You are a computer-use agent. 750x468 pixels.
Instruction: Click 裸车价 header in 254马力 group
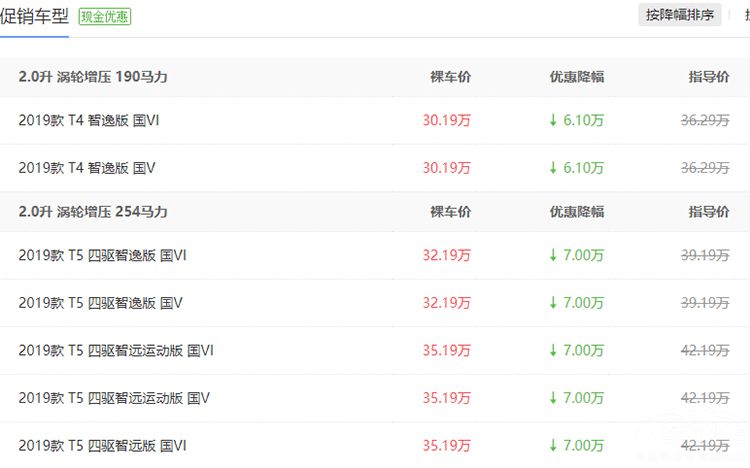(x=451, y=212)
